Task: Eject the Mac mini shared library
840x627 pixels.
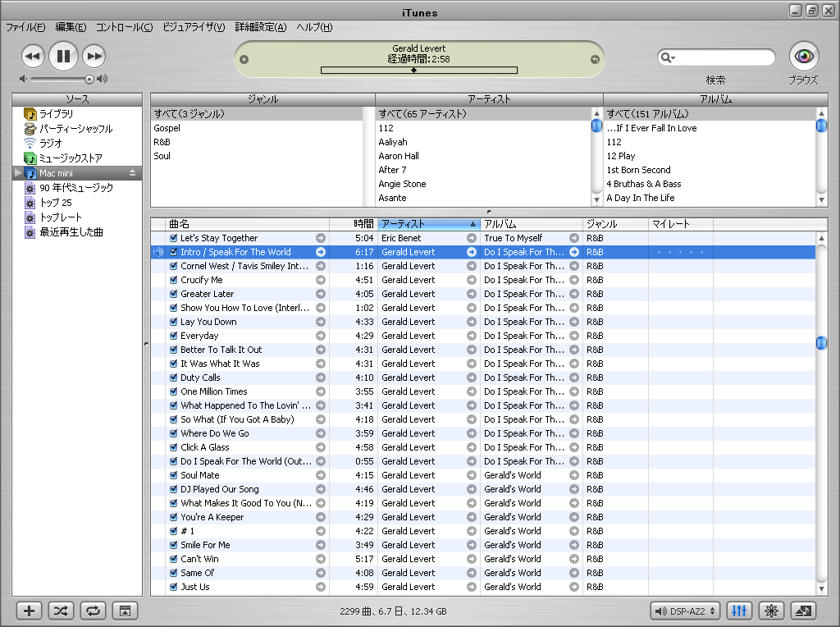Action: 132,173
